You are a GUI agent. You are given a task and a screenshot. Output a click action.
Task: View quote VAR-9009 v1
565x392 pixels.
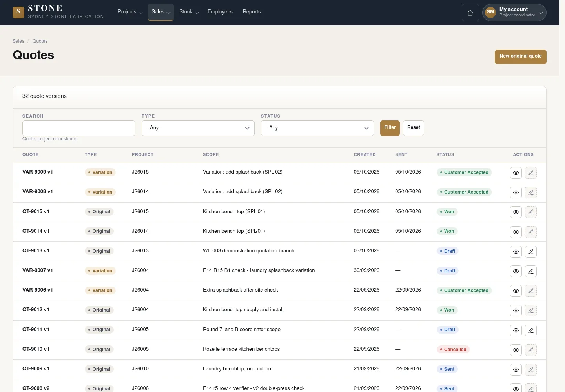(x=516, y=173)
